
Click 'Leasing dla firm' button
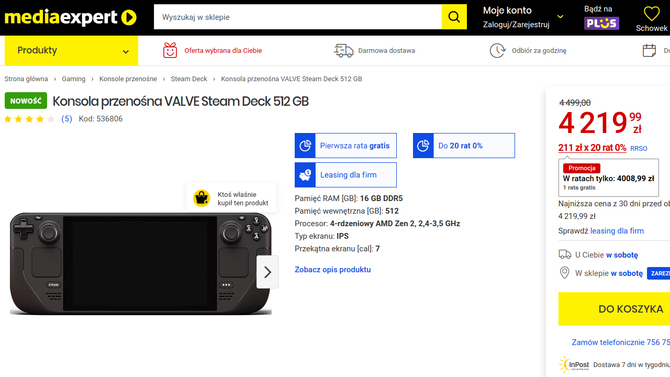(x=345, y=175)
